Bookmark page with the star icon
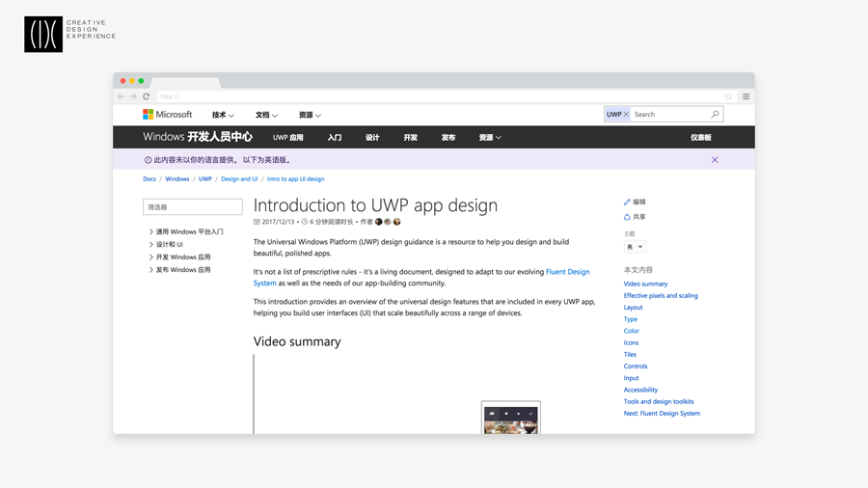 point(728,96)
